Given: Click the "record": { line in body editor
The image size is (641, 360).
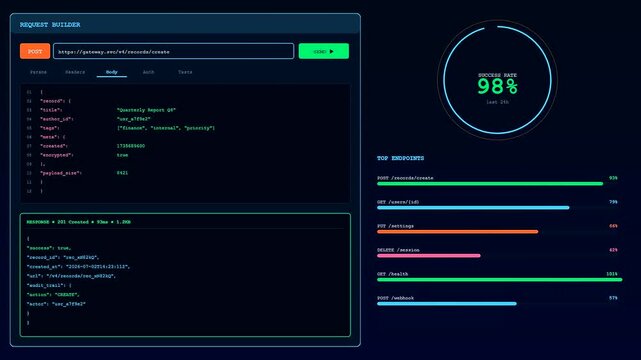Looking at the screenshot, I should [55, 101].
